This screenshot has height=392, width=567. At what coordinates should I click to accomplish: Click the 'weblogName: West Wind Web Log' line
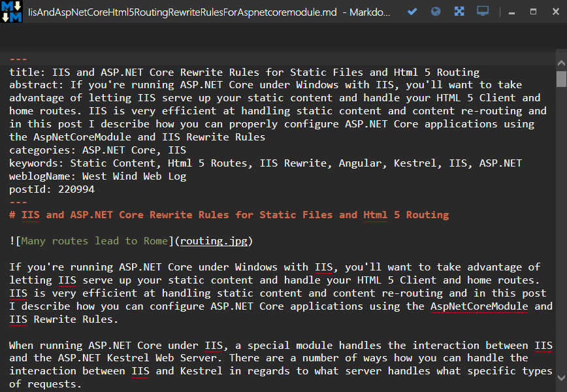(x=97, y=176)
